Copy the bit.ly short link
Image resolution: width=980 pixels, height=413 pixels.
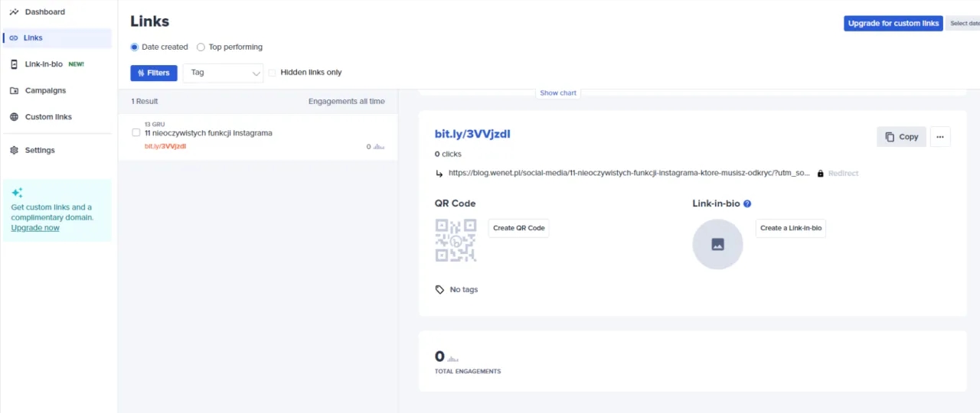point(901,137)
